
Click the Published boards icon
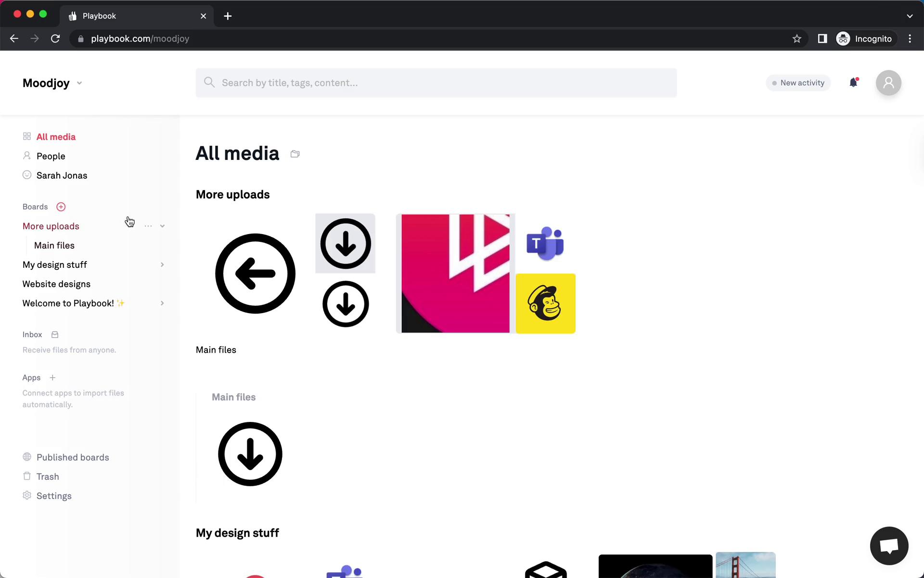click(26, 456)
